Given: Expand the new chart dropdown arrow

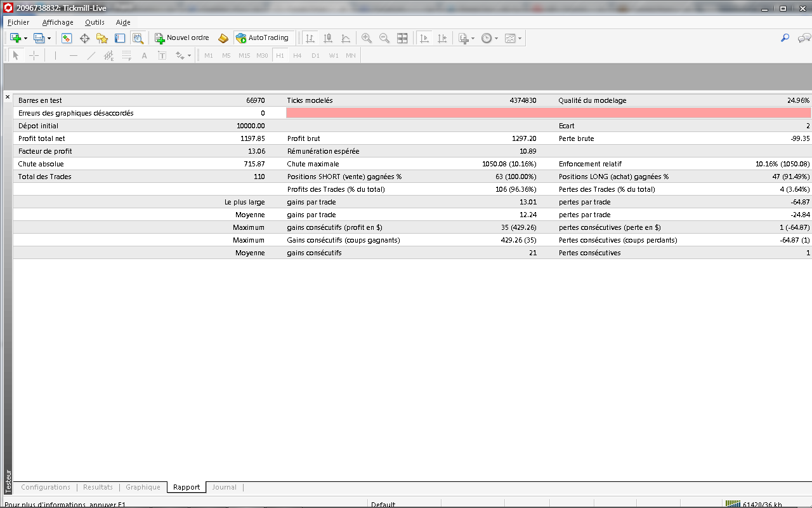Looking at the screenshot, I should (25, 39).
